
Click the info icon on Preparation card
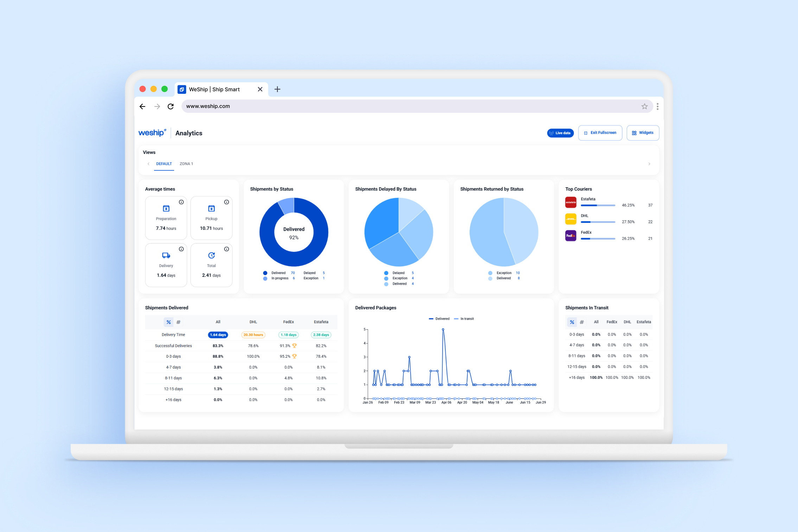[181, 202]
